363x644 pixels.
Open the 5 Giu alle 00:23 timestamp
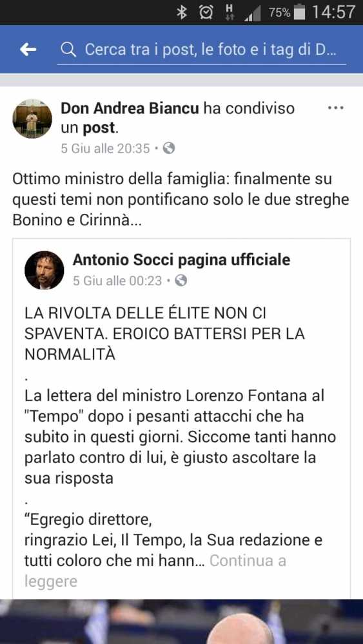pos(117,281)
